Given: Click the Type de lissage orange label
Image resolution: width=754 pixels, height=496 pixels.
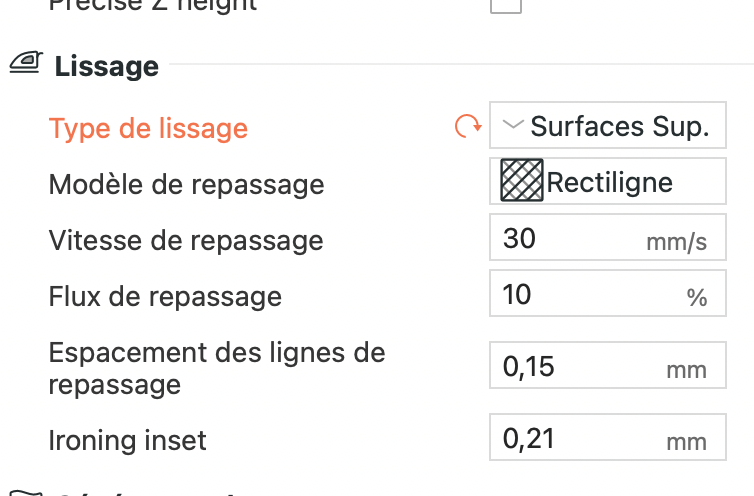Looking at the screenshot, I should click(148, 128).
